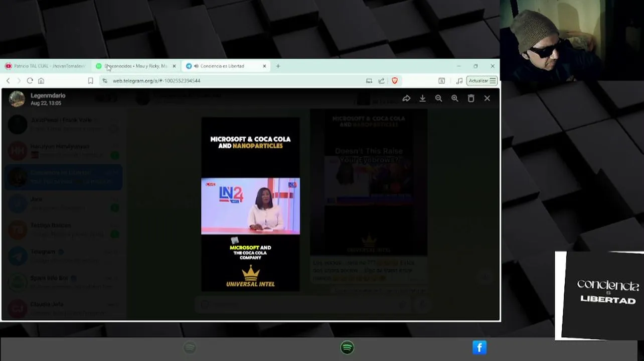Viewport: 644px width, 361px height.
Task: Open a new browser tab
Action: coord(278,66)
